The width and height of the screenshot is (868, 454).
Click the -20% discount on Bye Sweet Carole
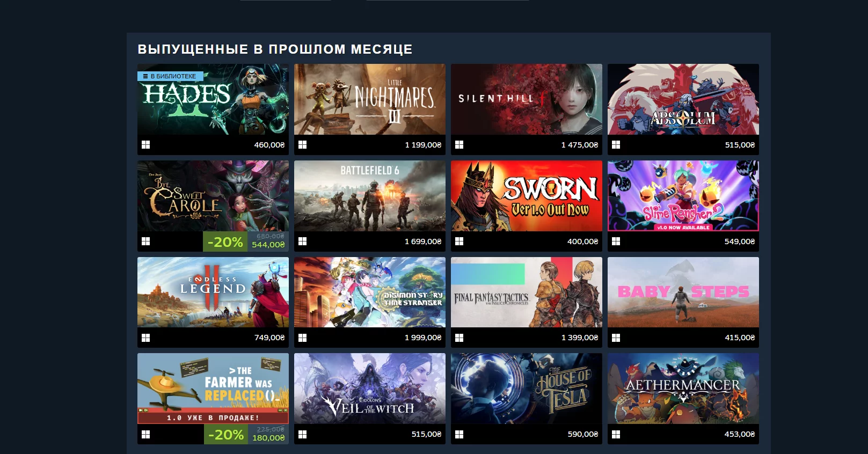coord(225,241)
